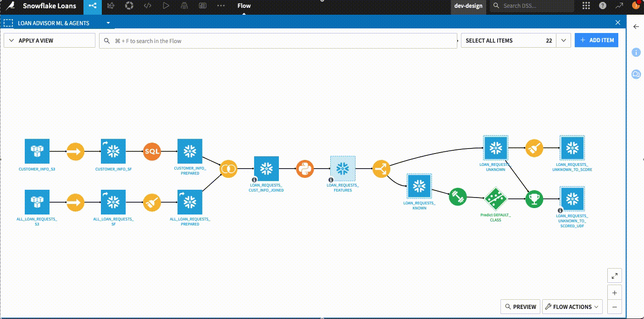644x319 pixels.
Task: Open the activity trend icon
Action: [619, 6]
